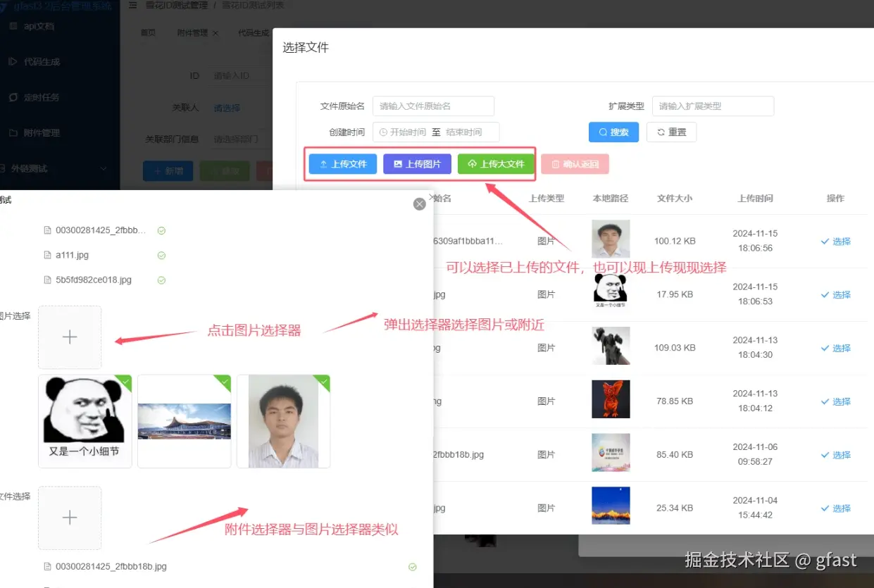Click mountain thumbnail in 25.34 KB row

click(611, 506)
